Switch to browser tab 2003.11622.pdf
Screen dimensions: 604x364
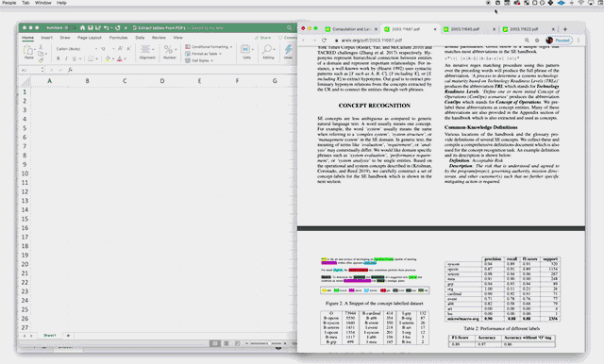pyautogui.click(x=528, y=29)
